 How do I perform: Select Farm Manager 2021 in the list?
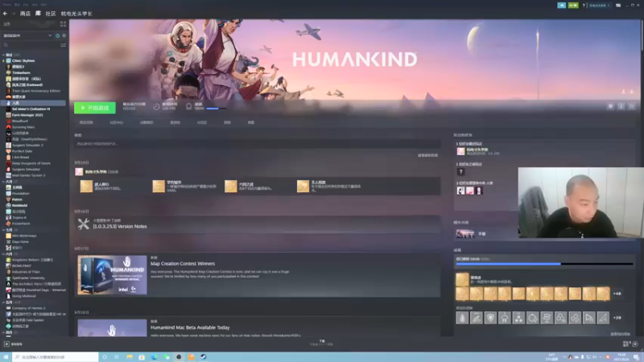click(x=27, y=115)
